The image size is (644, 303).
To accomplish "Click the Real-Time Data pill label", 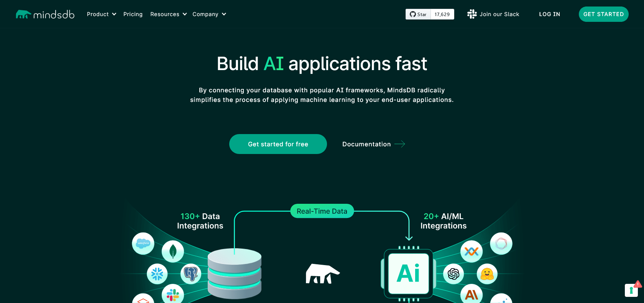I will pos(322,211).
